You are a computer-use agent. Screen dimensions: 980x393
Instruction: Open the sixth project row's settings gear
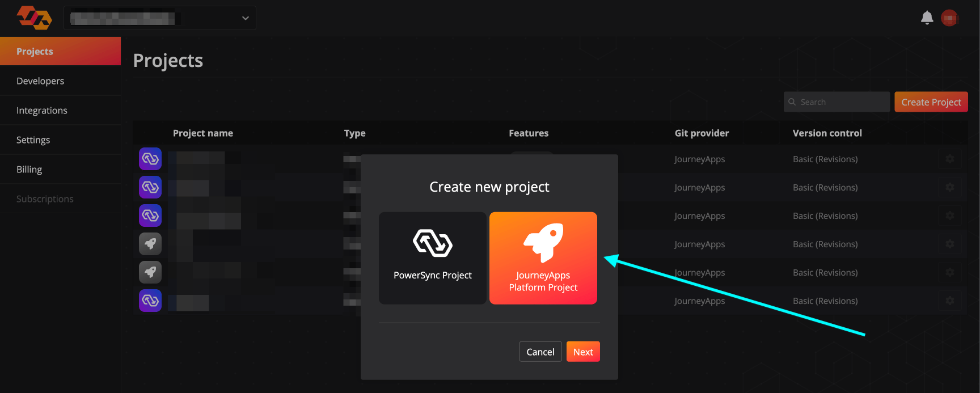click(950, 301)
